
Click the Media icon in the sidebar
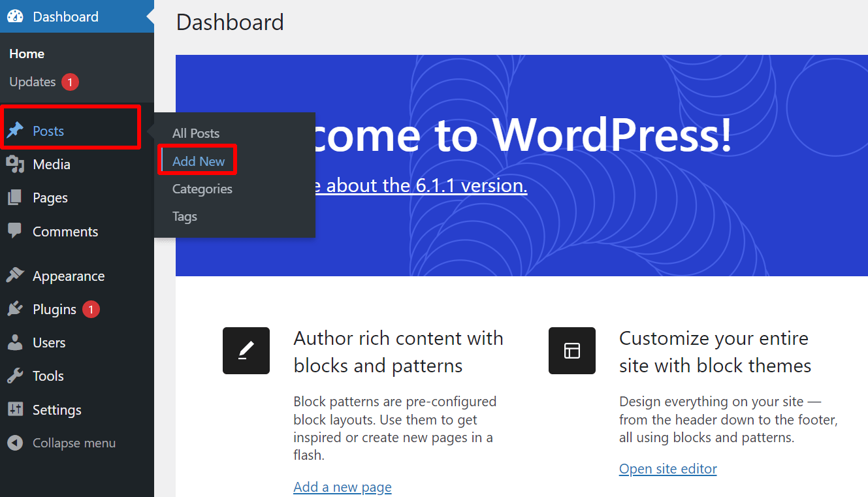tap(14, 164)
